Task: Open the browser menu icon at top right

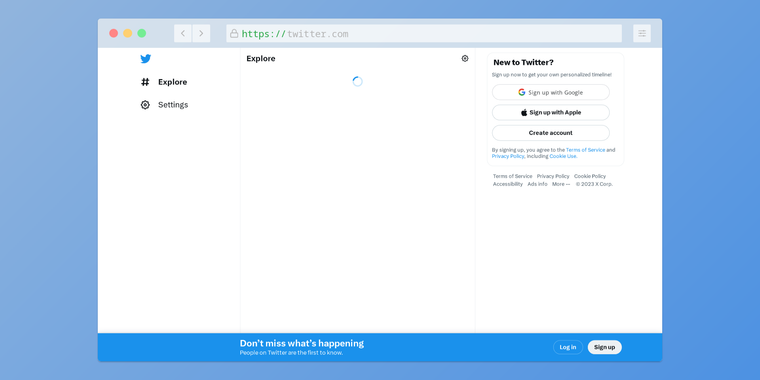Action: 642,33
